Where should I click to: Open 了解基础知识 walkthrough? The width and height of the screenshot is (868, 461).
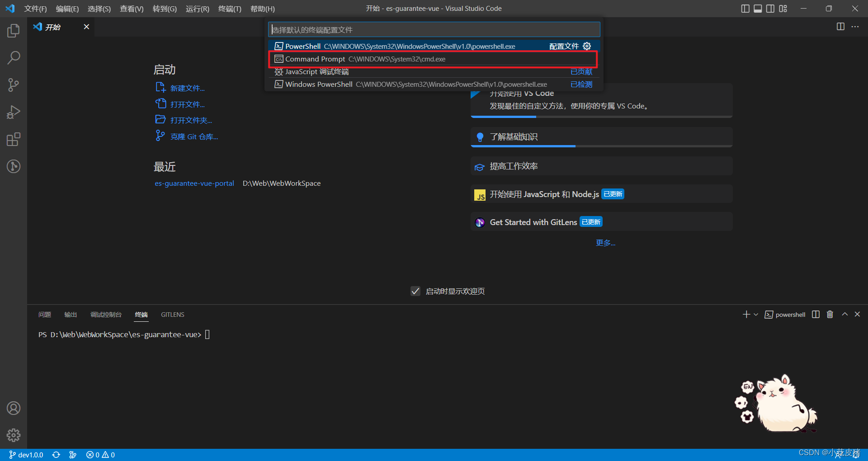[x=602, y=137]
